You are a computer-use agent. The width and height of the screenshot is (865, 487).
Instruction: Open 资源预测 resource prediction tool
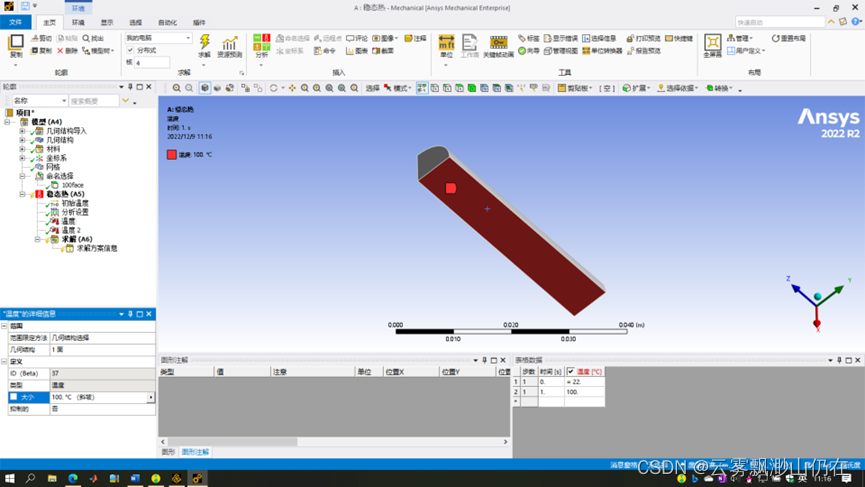[230, 46]
